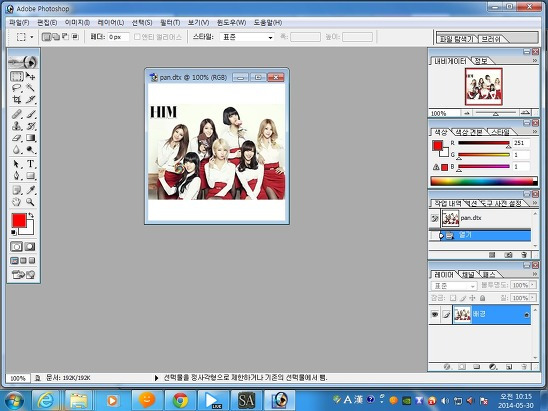
Task: Select the 열기 history state
Action: click(480, 236)
